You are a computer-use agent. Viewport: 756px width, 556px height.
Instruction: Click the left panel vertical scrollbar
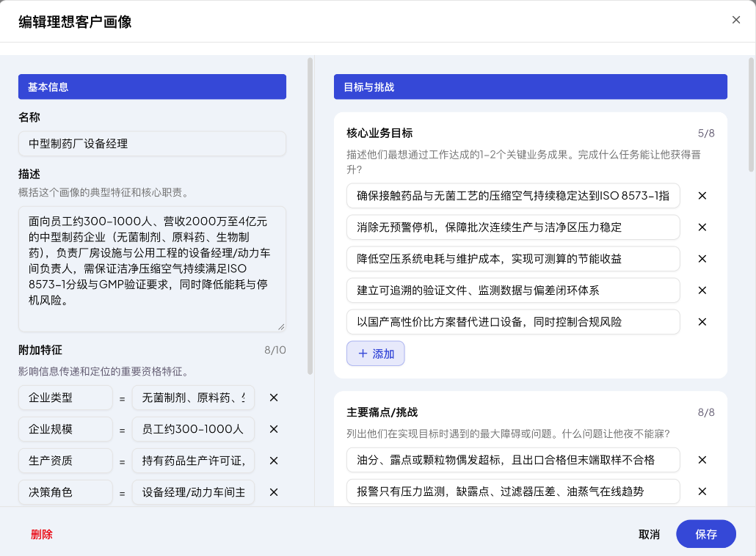tap(310, 216)
